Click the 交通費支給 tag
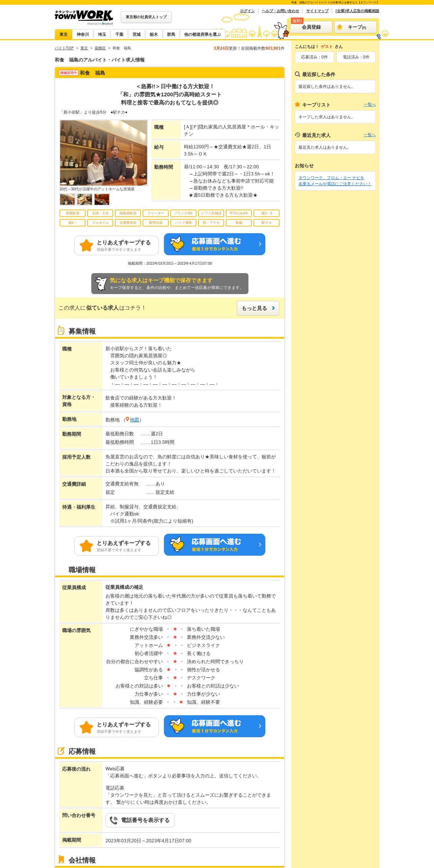This screenshot has height=868, width=434. pyautogui.click(x=128, y=223)
